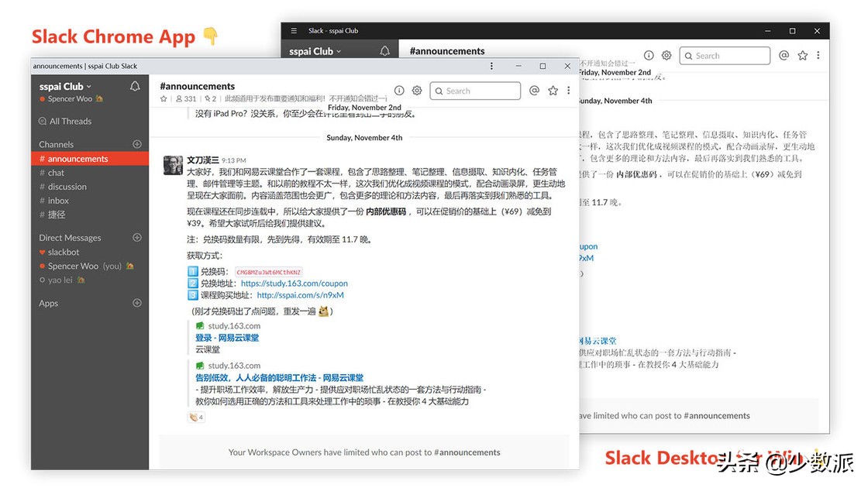Switch to the #chat channel
Screen dimensions: 868x488
(x=54, y=172)
